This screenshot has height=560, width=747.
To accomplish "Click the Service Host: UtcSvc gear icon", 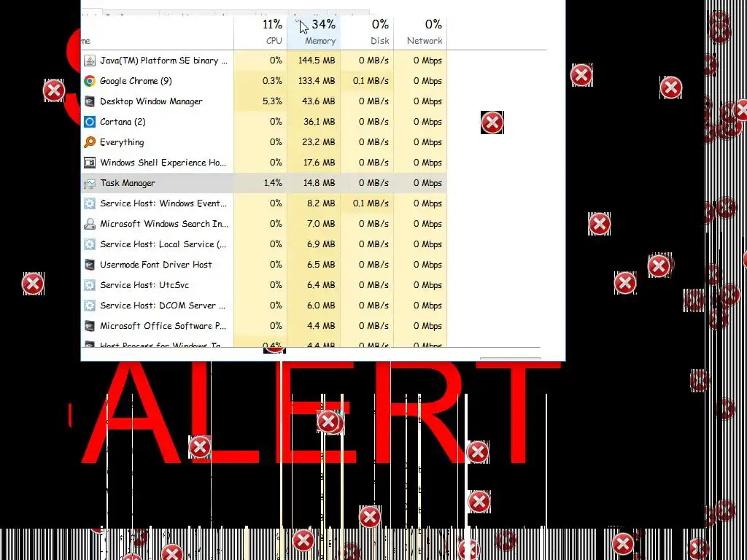I will (90, 285).
